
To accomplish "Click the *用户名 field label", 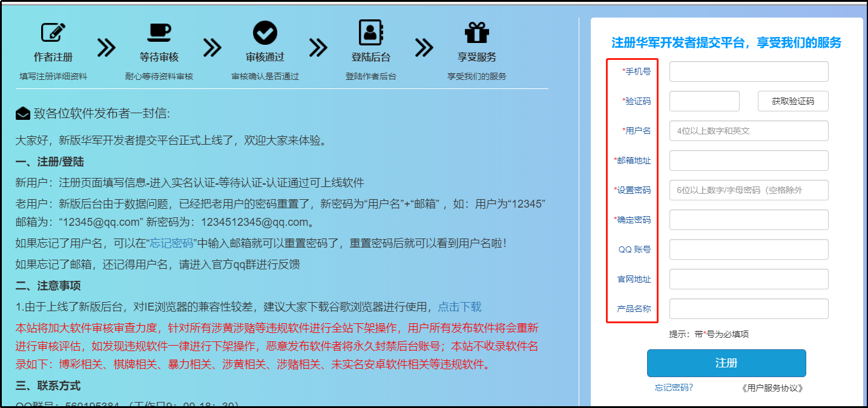I will pyautogui.click(x=636, y=131).
